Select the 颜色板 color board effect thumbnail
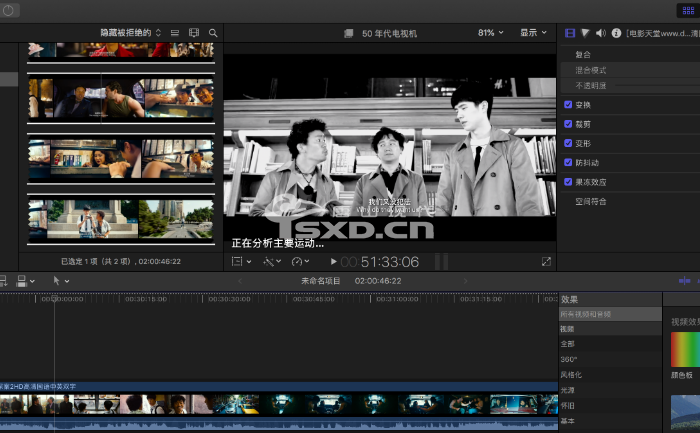This screenshot has height=433, width=700. point(685,350)
